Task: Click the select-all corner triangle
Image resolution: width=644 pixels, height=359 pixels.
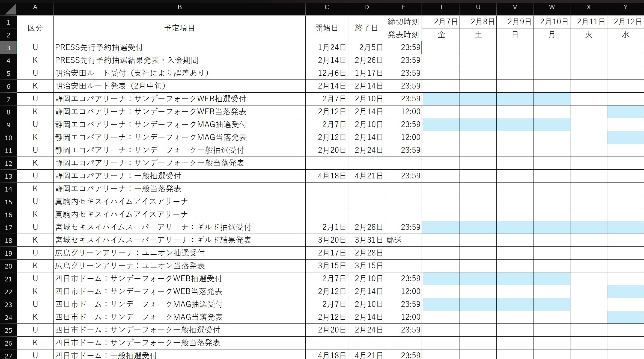Action: point(10,9)
